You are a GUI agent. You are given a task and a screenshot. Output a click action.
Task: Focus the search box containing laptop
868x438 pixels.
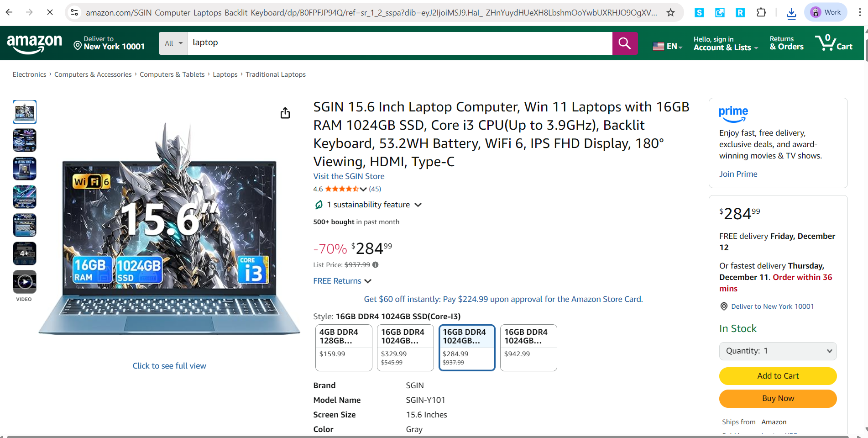(x=400, y=43)
